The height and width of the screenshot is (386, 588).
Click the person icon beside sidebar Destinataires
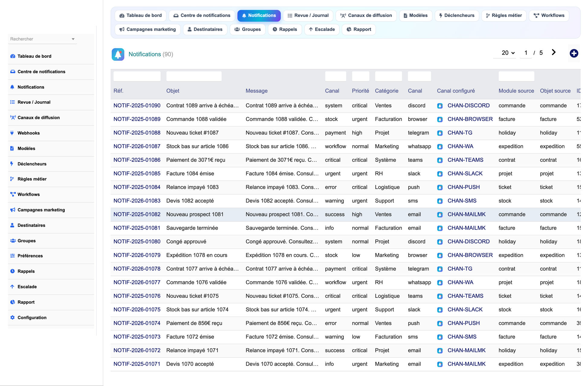click(x=12, y=225)
